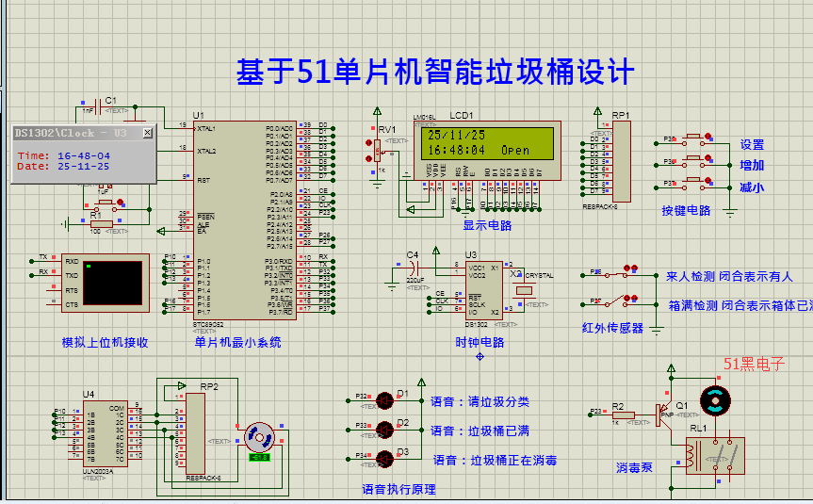Select the RL1 relay component
This screenshot has height=504, width=813.
click(x=715, y=456)
